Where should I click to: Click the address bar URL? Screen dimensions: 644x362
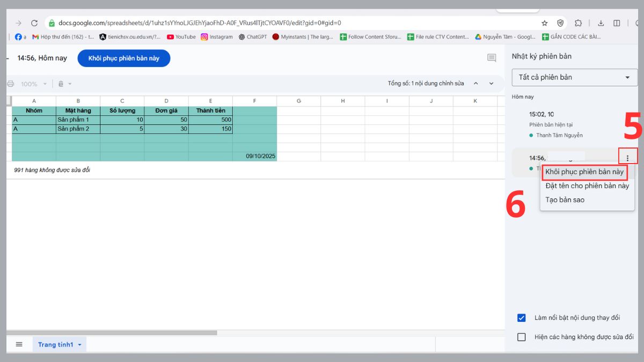tap(200, 23)
